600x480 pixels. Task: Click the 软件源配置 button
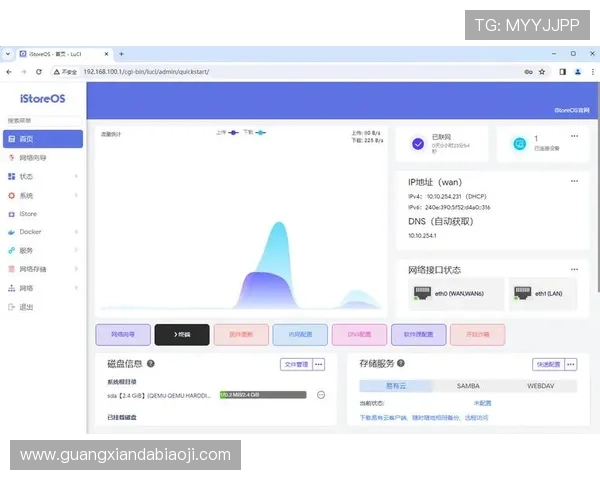click(x=419, y=335)
